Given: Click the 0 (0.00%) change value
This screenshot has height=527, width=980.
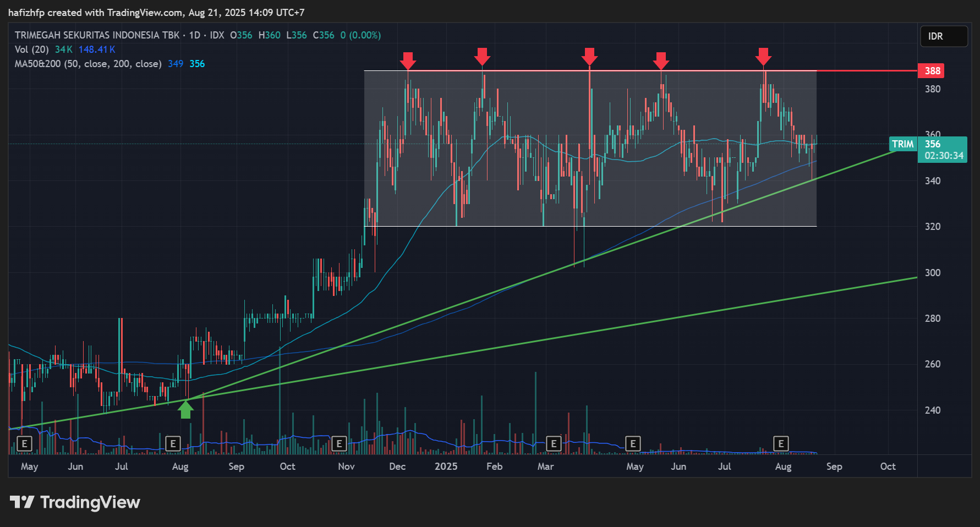Looking at the screenshot, I should pyautogui.click(x=360, y=35).
